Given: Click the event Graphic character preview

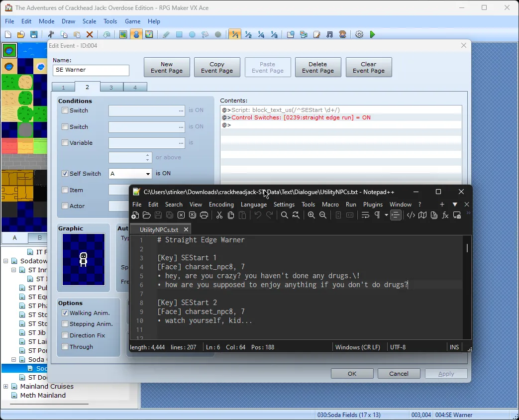Looking at the screenshot, I should [x=84, y=259].
